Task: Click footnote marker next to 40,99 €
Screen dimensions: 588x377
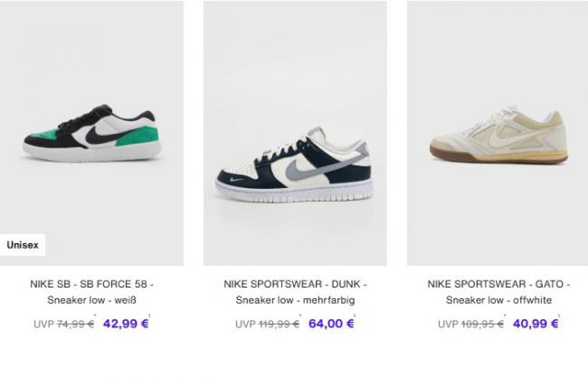Action: [x=559, y=316]
